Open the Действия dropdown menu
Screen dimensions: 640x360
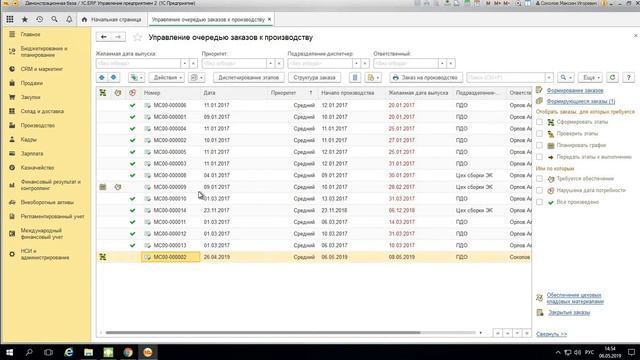[x=167, y=78]
